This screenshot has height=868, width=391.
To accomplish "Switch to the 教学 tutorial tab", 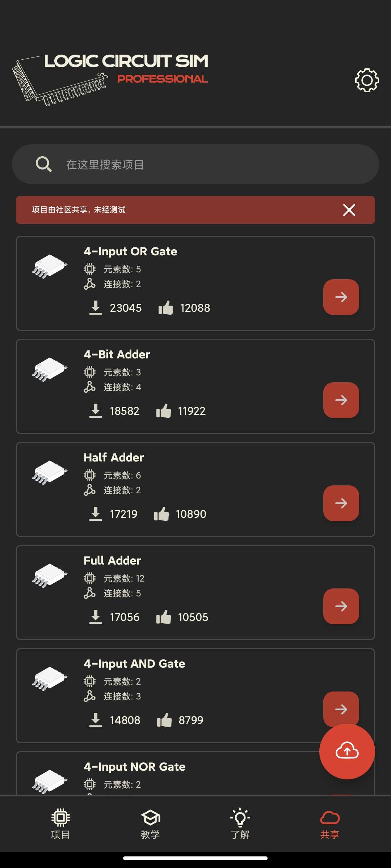I will (x=150, y=824).
